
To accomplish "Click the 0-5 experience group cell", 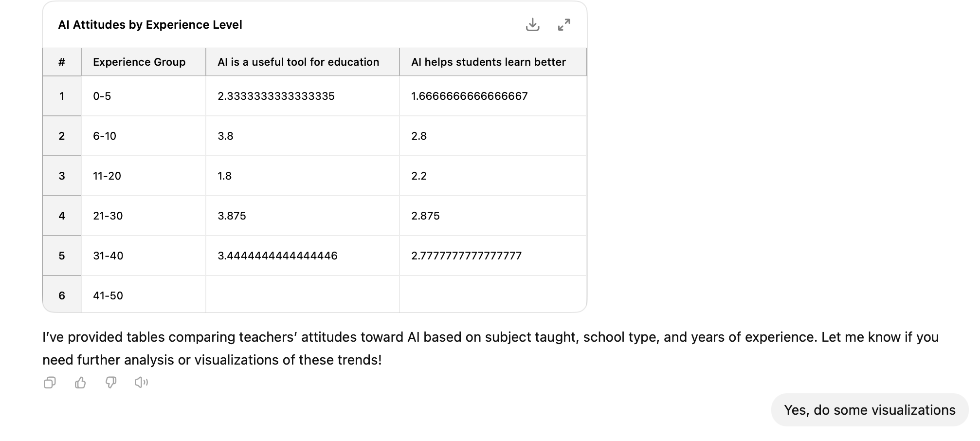I will 144,96.
